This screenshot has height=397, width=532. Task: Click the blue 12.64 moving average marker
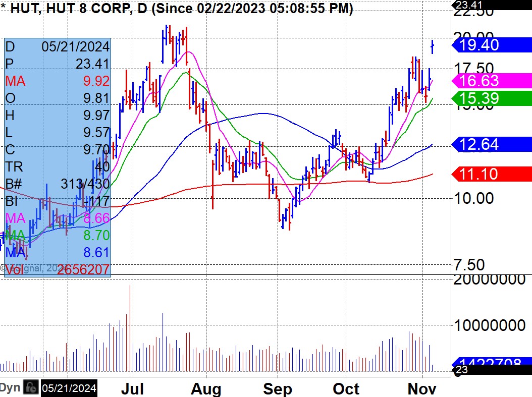[x=492, y=144]
